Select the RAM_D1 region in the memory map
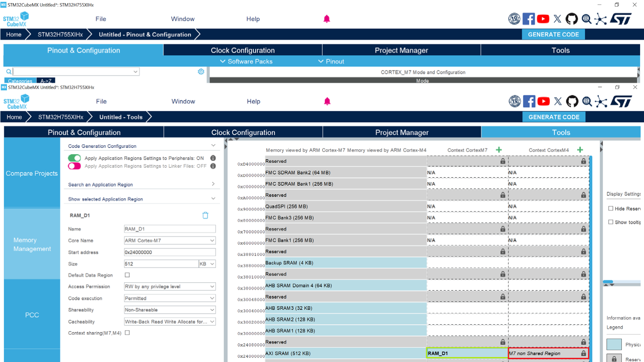Image resolution: width=644 pixels, height=362 pixels. pyautogui.click(x=467, y=353)
